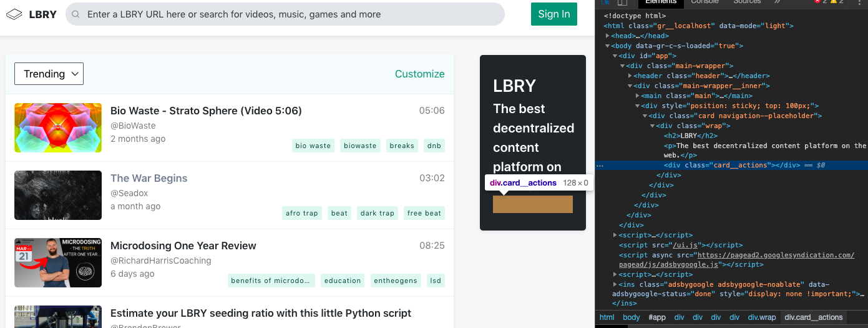Click the dnb tag
Image resolution: width=868 pixels, height=328 pixels.
point(434,146)
